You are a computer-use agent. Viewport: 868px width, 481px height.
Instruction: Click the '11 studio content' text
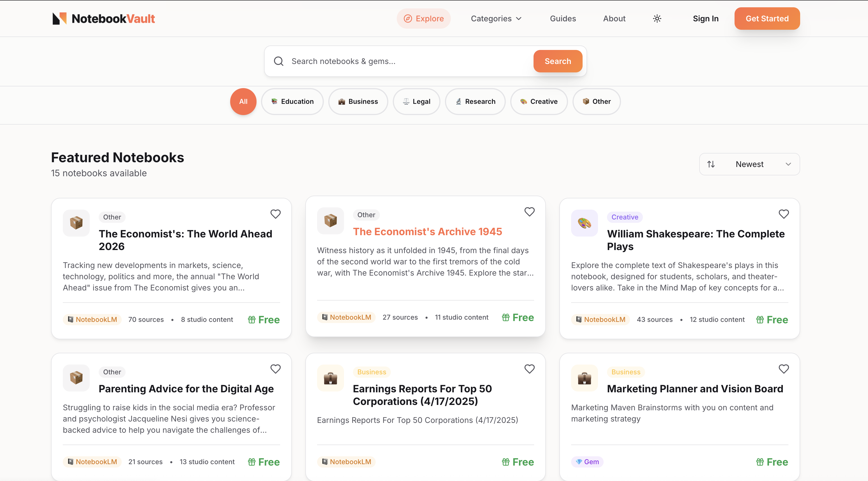coord(461,317)
